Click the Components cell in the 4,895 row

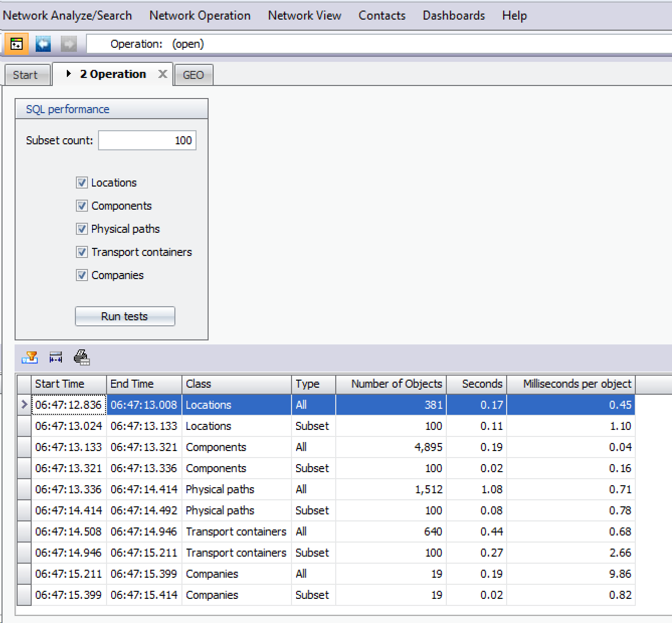click(x=237, y=447)
